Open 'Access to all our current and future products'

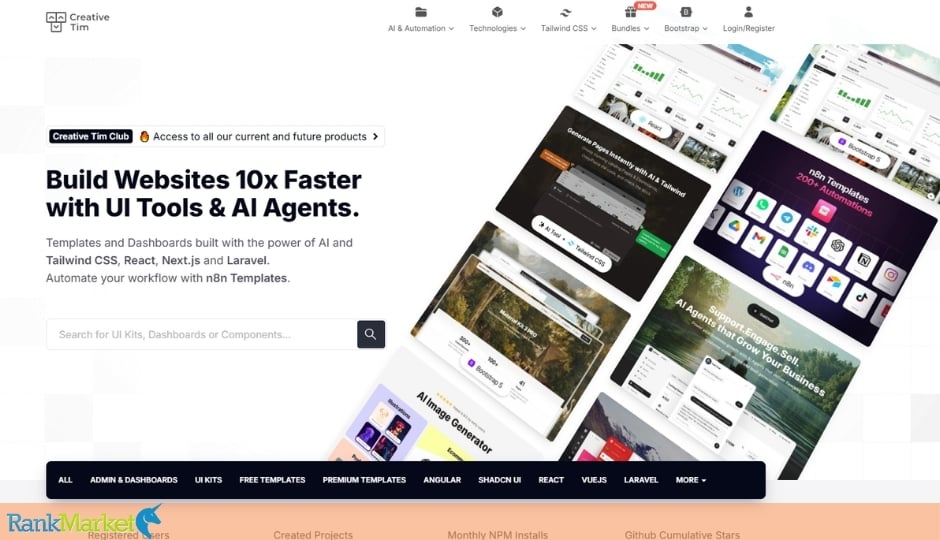point(260,137)
